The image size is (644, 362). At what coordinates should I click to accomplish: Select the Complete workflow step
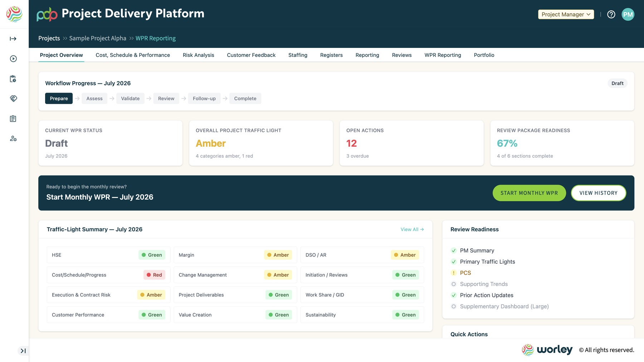pyautogui.click(x=245, y=98)
